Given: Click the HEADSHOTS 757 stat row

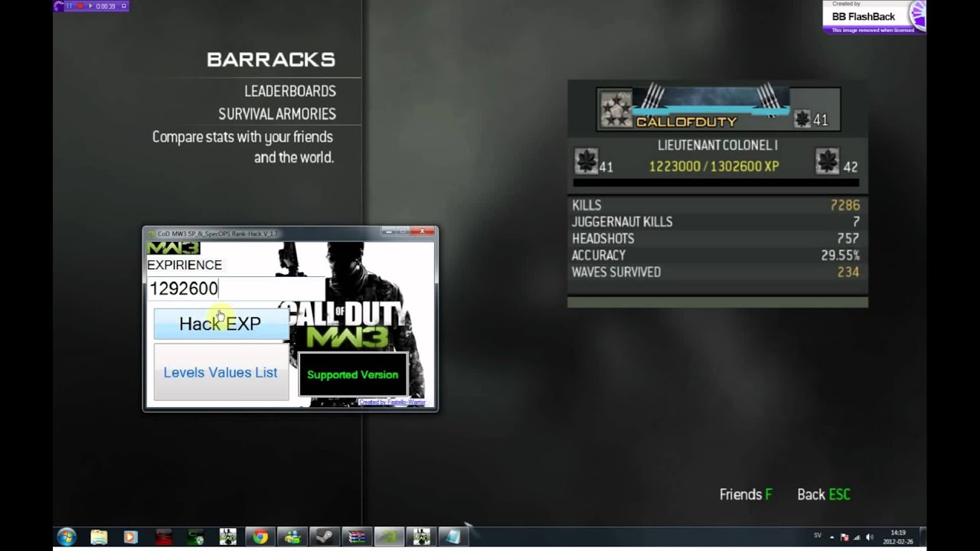Looking at the screenshot, I should (716, 239).
